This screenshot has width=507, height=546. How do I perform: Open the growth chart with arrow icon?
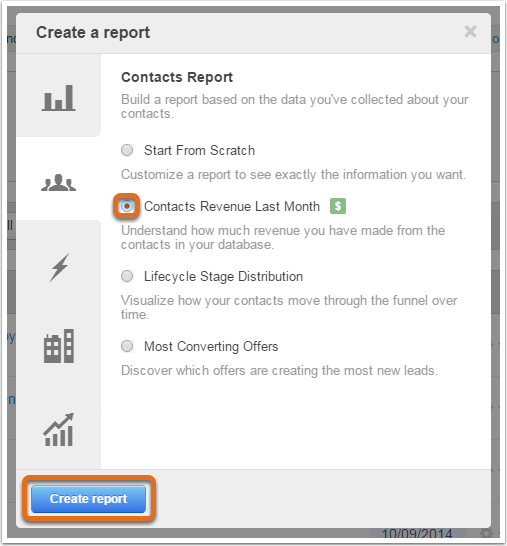tap(58, 429)
